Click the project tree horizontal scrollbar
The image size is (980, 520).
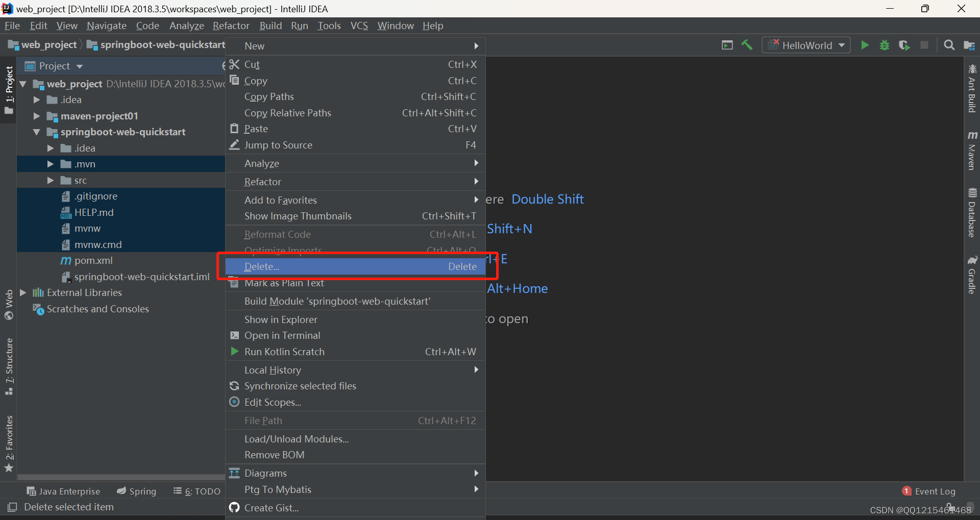[x=121, y=478]
